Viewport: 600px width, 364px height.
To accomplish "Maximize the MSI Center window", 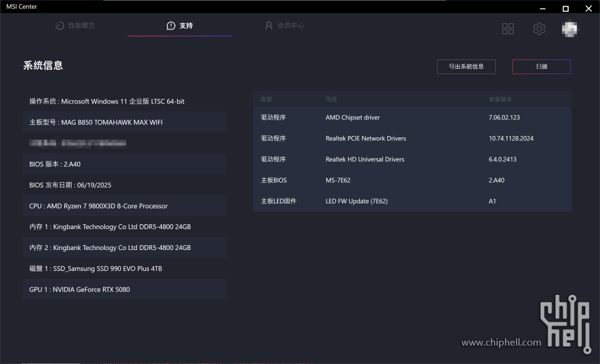I will pos(566,8).
